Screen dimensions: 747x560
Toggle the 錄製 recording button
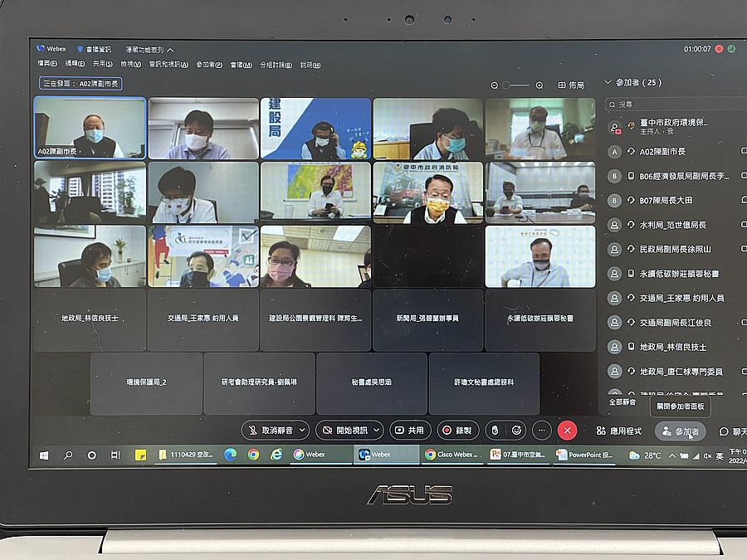tap(458, 431)
